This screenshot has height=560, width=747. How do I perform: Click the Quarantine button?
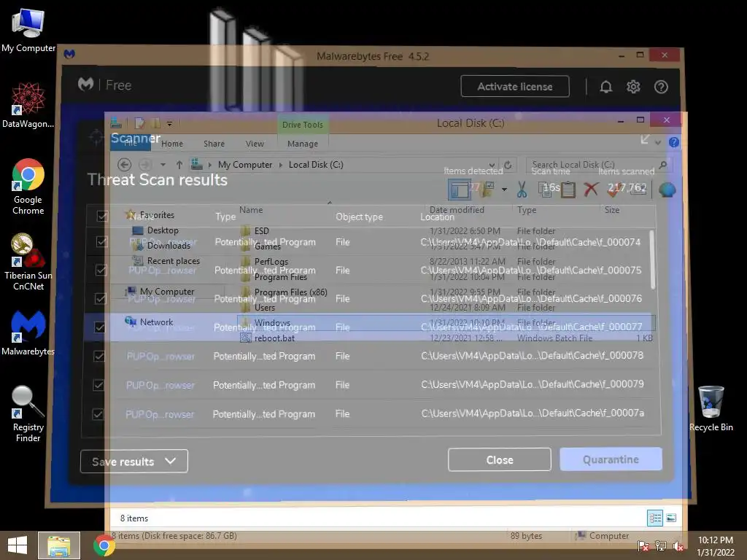click(611, 459)
